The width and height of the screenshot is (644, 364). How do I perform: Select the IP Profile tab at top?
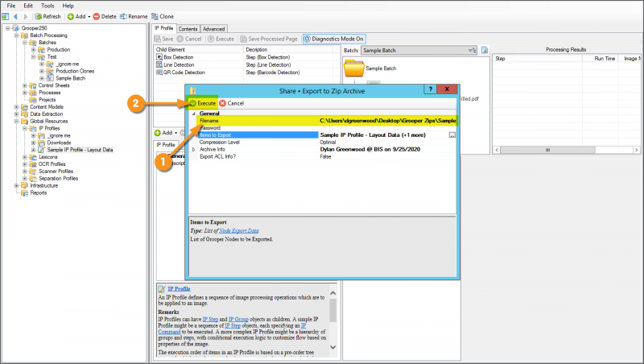click(x=164, y=28)
